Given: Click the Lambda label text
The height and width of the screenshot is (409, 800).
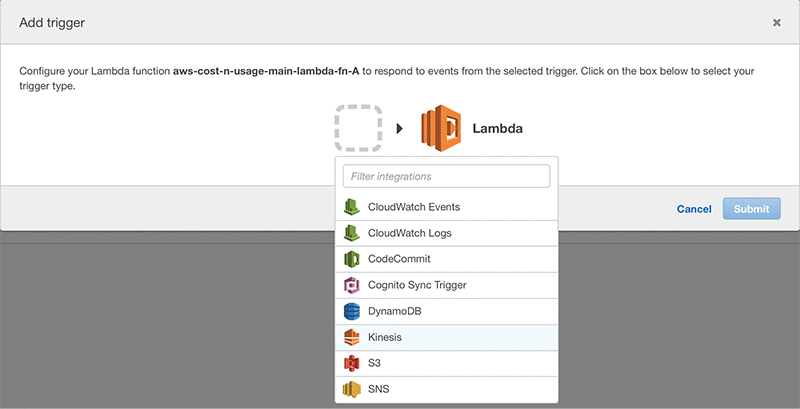Looking at the screenshot, I should click(x=497, y=129).
